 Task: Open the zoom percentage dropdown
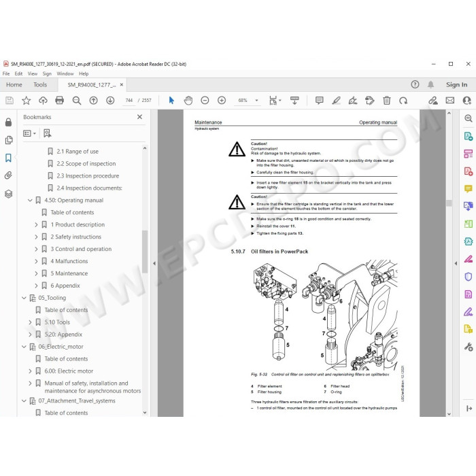coord(257,100)
